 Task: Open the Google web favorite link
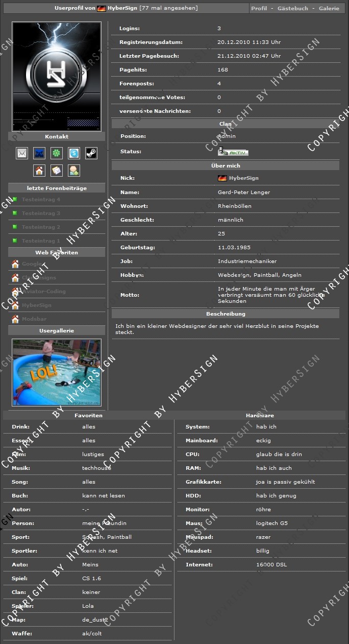coord(32,264)
